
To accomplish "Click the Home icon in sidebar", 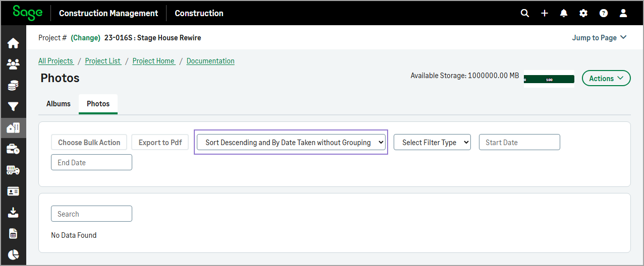I will [x=13, y=43].
